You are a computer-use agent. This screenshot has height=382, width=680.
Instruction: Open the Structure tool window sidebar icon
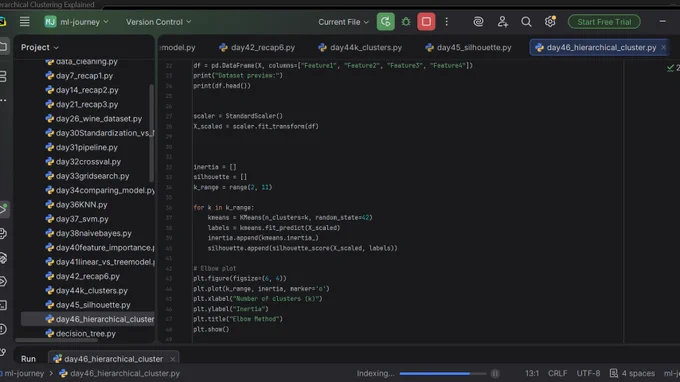[x=3, y=76]
